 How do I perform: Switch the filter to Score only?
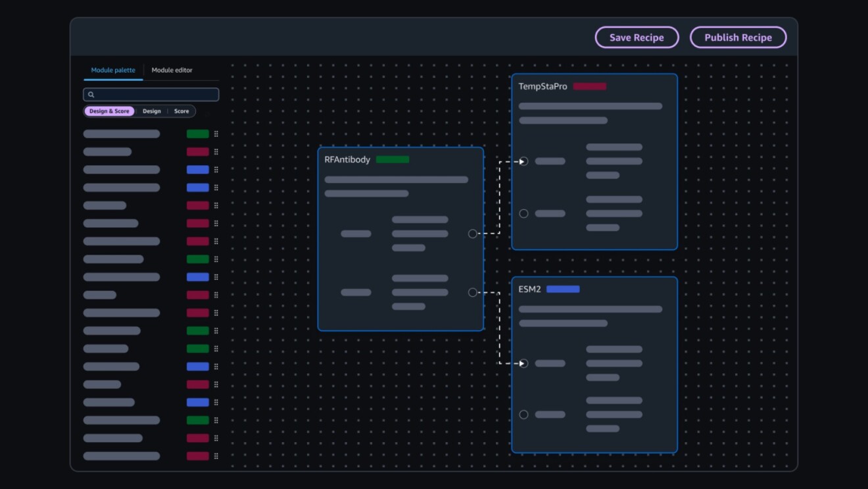[181, 111]
